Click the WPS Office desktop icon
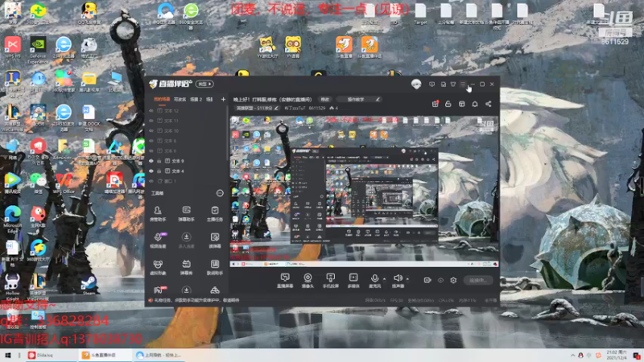Screen dimensions: 644x362 (64, 183)
